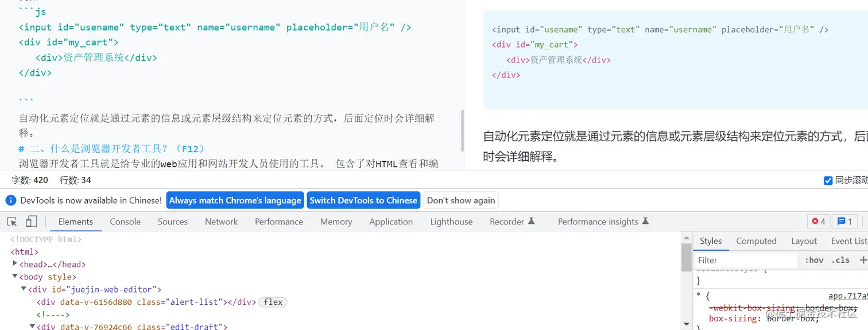This screenshot has width=868, height=330.
Task: Click the app.717a stylesheet source link
Action: (848, 296)
